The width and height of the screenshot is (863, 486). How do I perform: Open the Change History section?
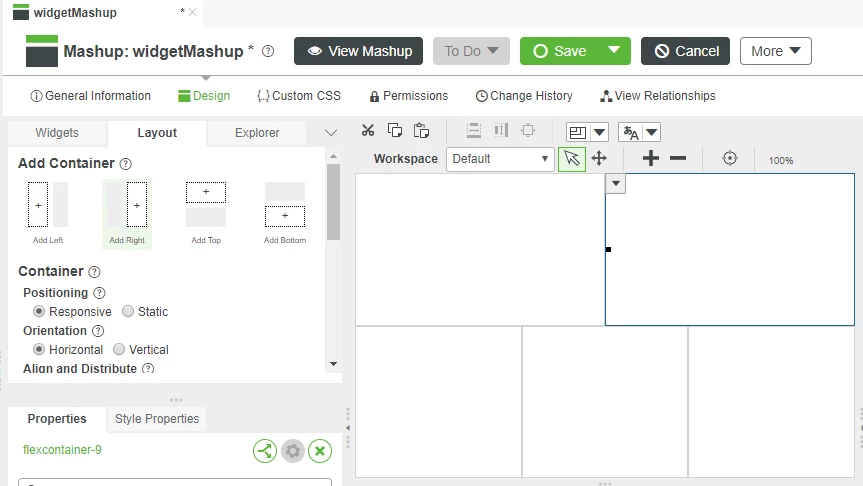pyautogui.click(x=524, y=96)
